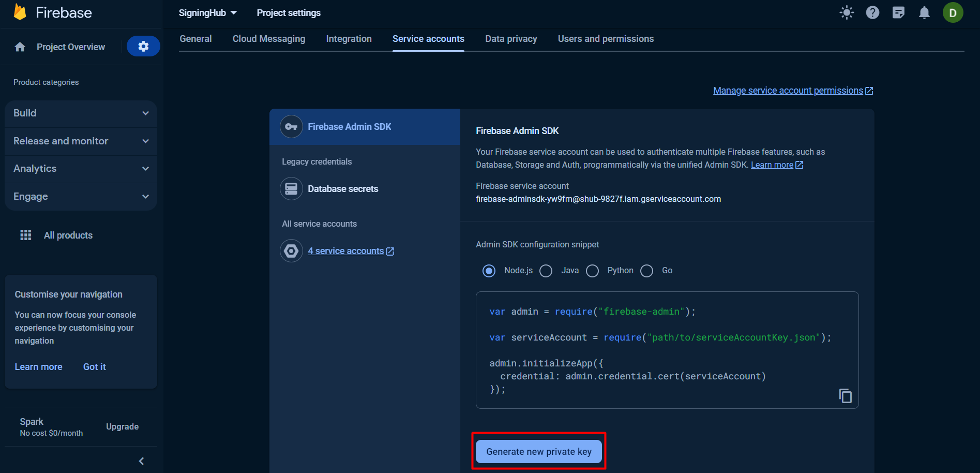Screen dimensions: 980x473
Task: Open the Users and permissions tab
Action: click(x=606, y=39)
